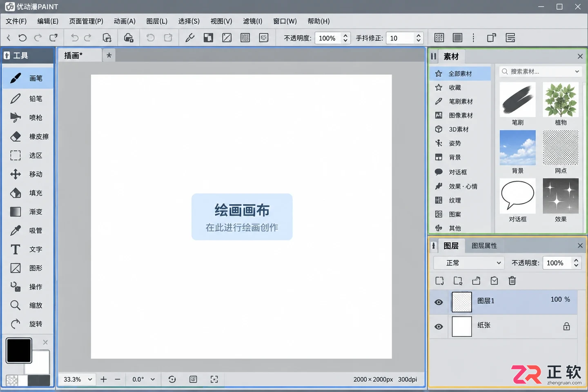Choose the 喷枪 airbrush tool
Image resolution: width=588 pixels, height=392 pixels.
pyautogui.click(x=28, y=118)
